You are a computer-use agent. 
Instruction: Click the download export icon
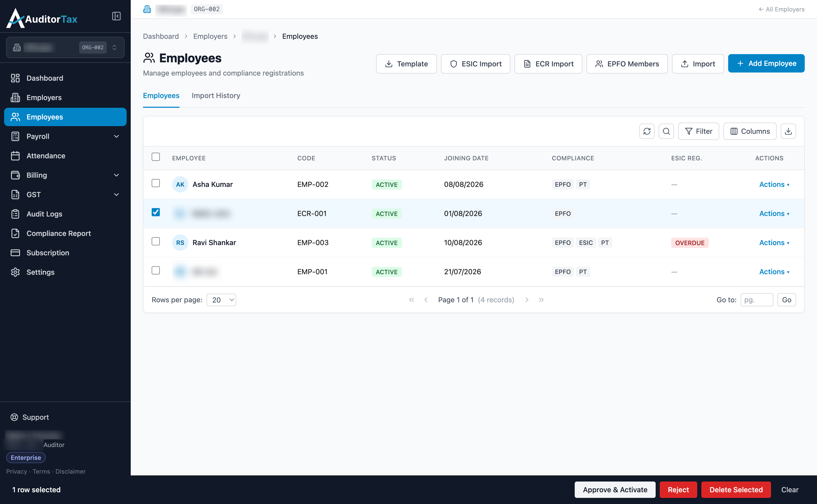click(788, 131)
